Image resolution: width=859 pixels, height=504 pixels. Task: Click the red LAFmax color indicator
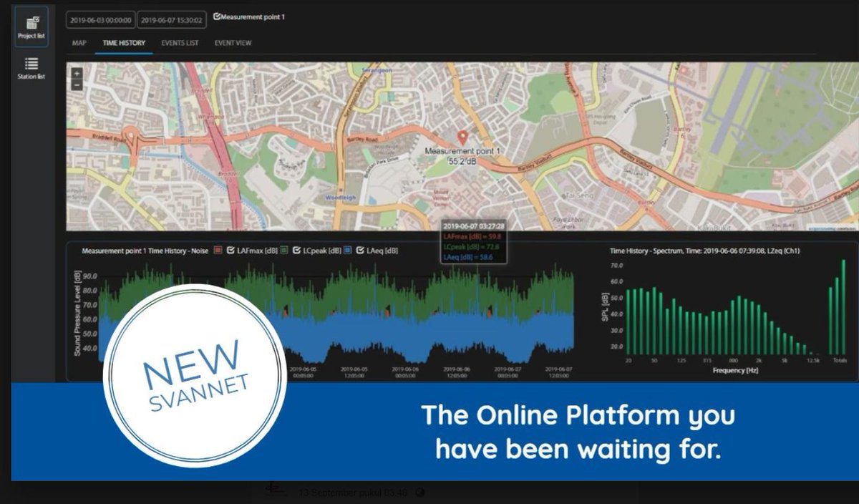click(217, 249)
